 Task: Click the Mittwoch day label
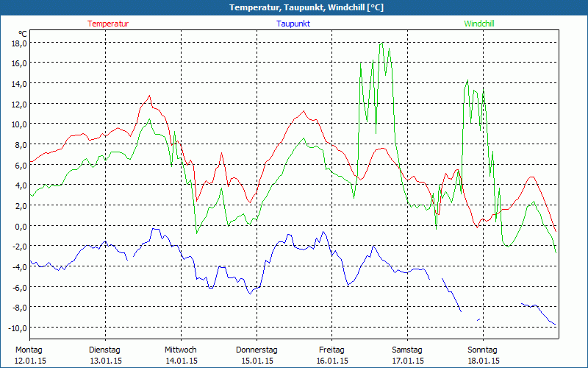pyautogui.click(x=180, y=350)
